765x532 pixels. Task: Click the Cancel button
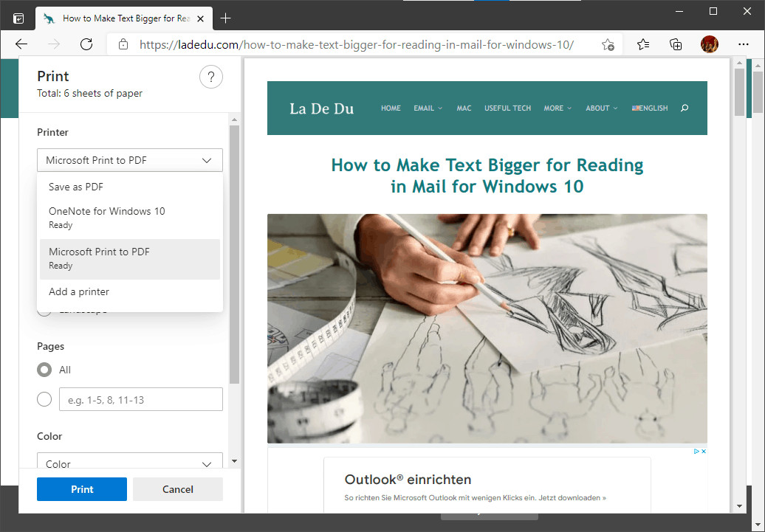click(177, 489)
